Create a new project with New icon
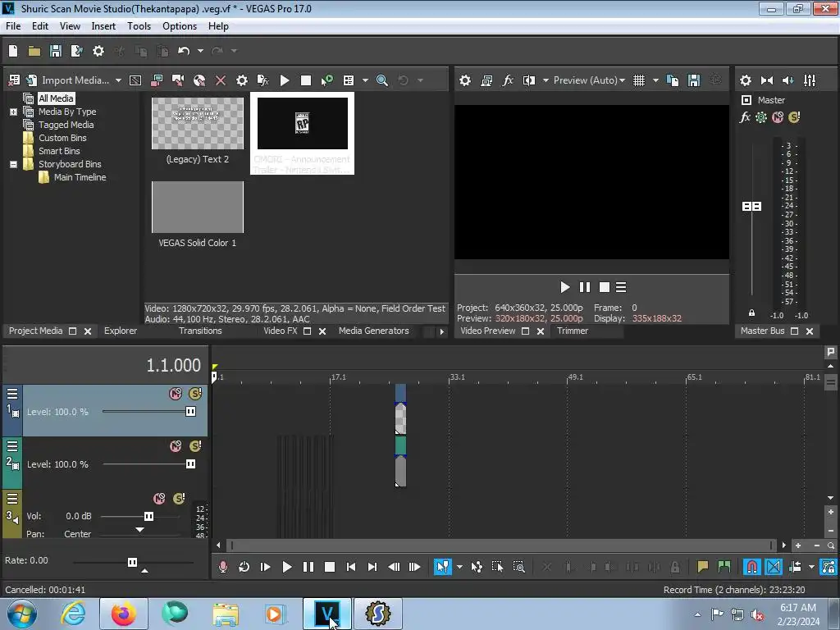This screenshot has height=630, width=840. click(x=13, y=51)
